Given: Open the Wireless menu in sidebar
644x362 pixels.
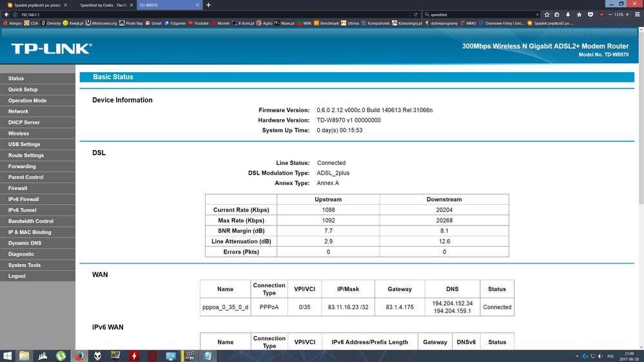Looking at the screenshot, I should [19, 133].
